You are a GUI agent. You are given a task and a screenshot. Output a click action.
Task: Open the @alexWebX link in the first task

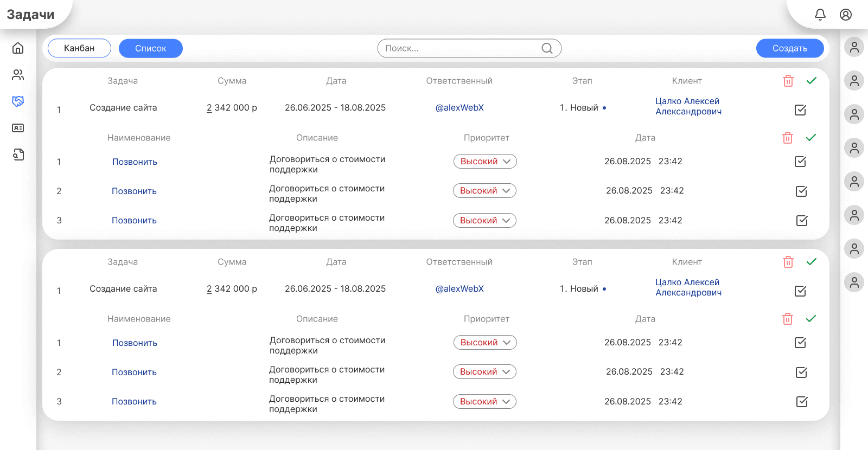tap(459, 108)
